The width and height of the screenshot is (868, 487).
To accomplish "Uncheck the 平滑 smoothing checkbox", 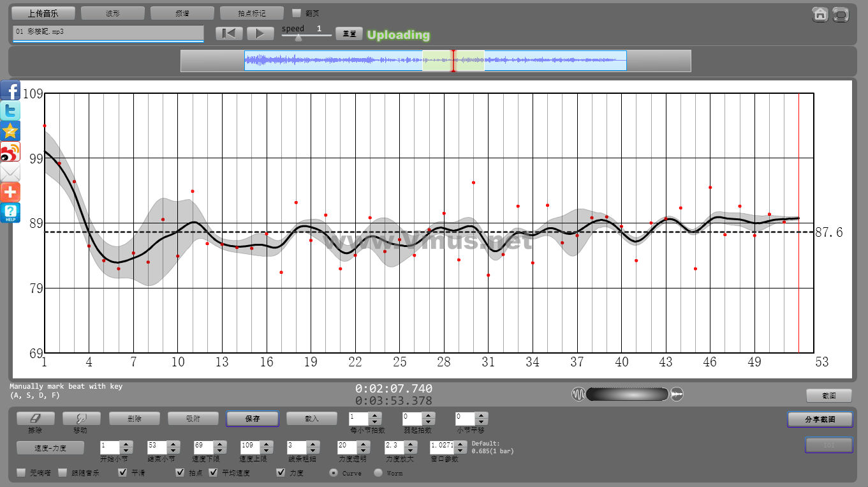I will tap(123, 473).
